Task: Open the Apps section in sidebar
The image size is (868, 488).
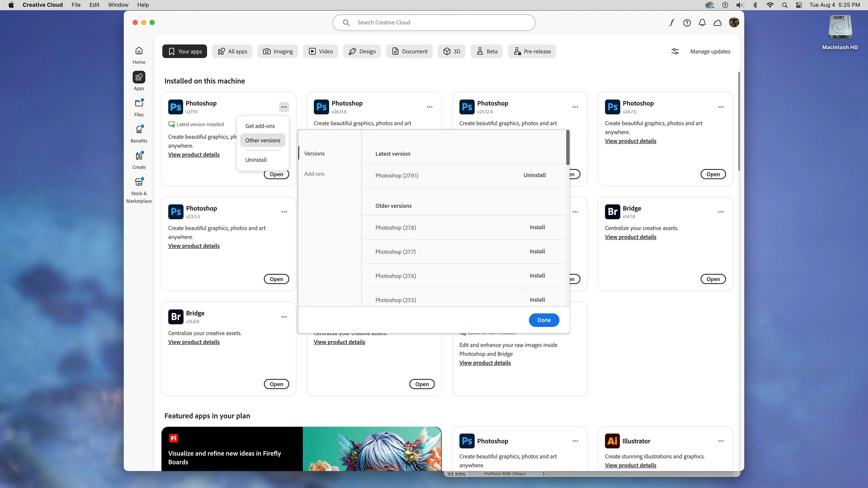Action: [x=139, y=81]
